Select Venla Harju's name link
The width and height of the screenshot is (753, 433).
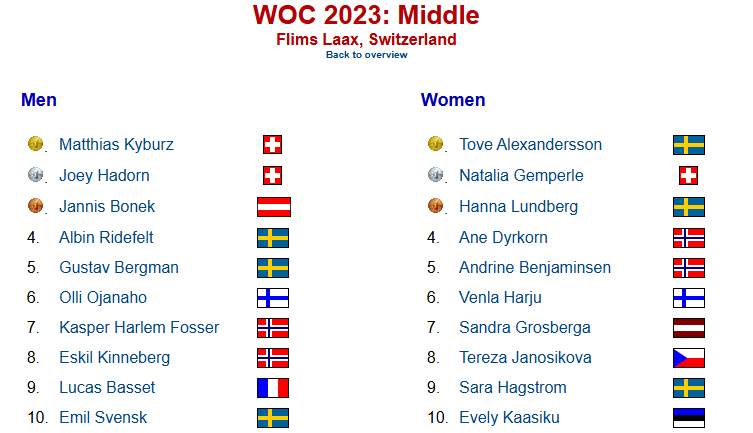[x=500, y=298]
